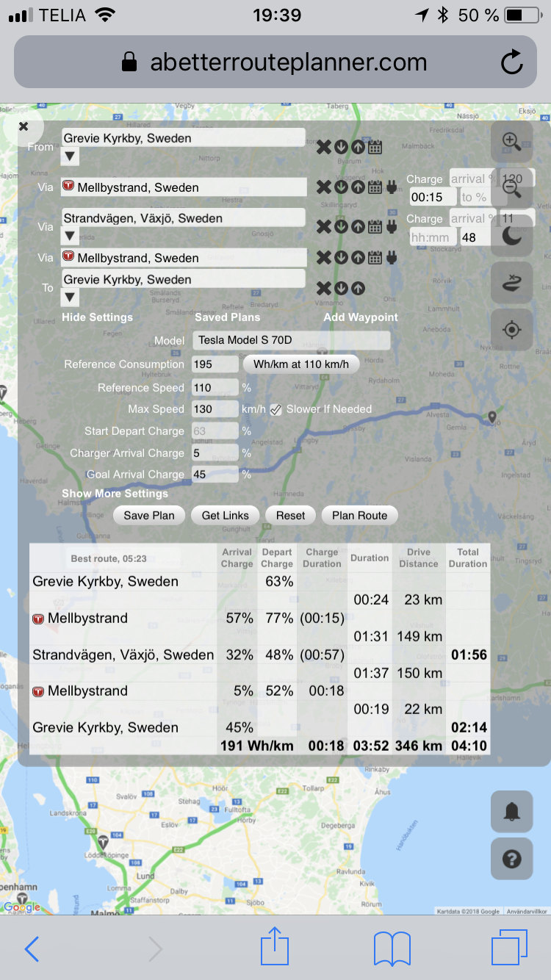
Task: Center the map on my location
Action: (x=512, y=329)
